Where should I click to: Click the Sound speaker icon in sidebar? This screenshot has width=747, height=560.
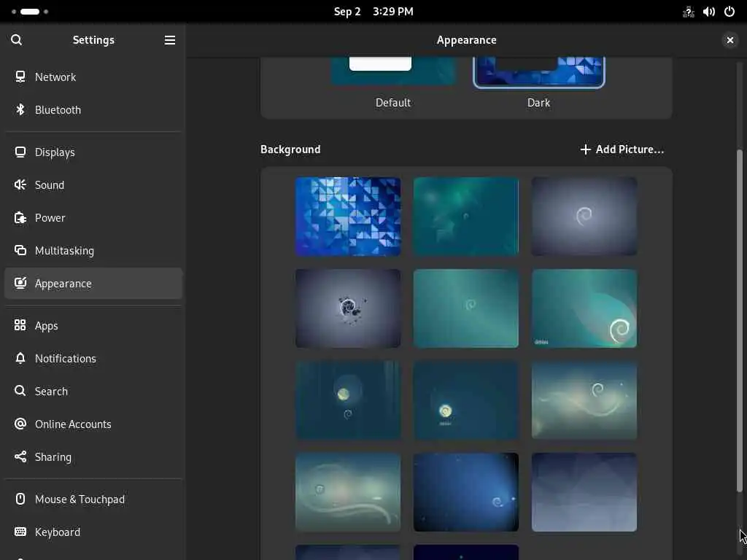point(20,184)
